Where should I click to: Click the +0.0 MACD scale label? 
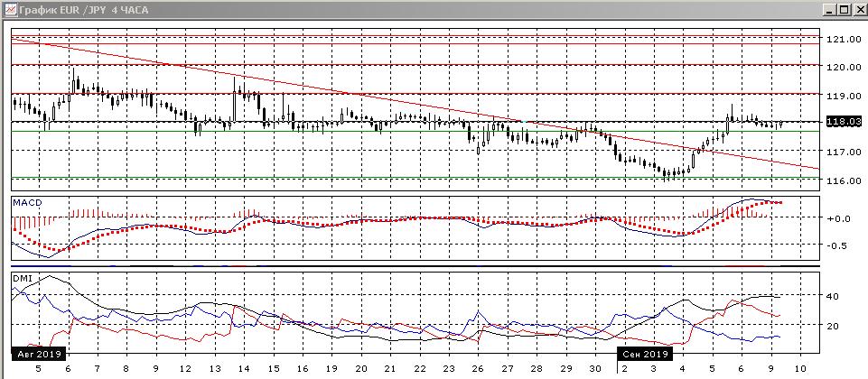coord(839,218)
